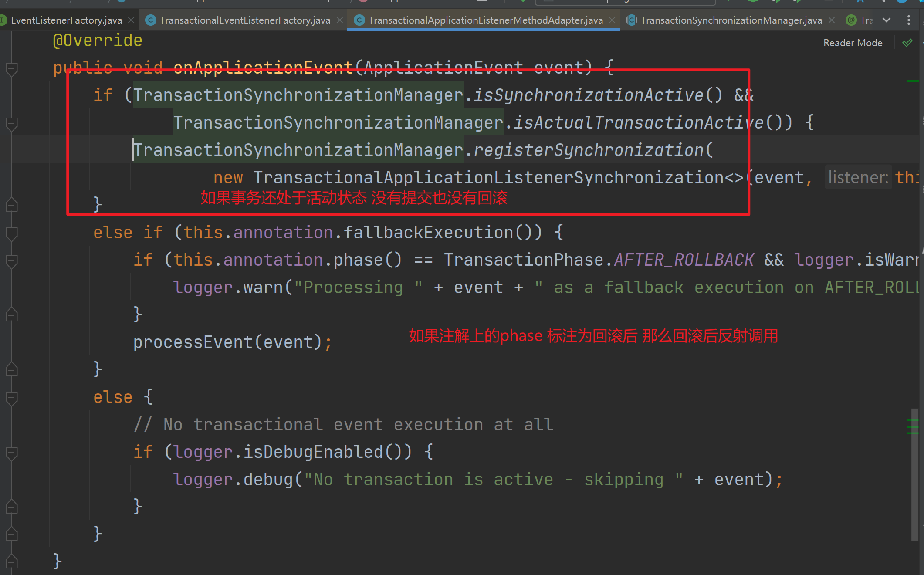Click fold end marker of else block
This screenshot has width=924, height=575.
coord(12,534)
